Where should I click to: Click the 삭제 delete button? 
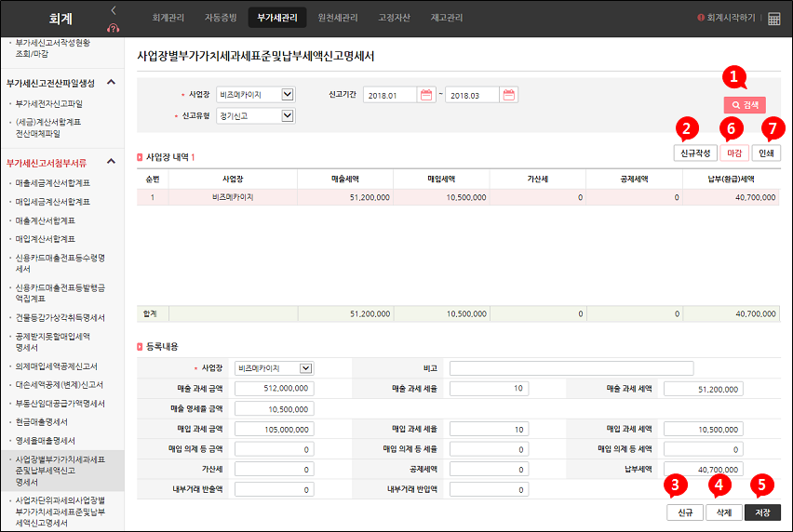724,512
